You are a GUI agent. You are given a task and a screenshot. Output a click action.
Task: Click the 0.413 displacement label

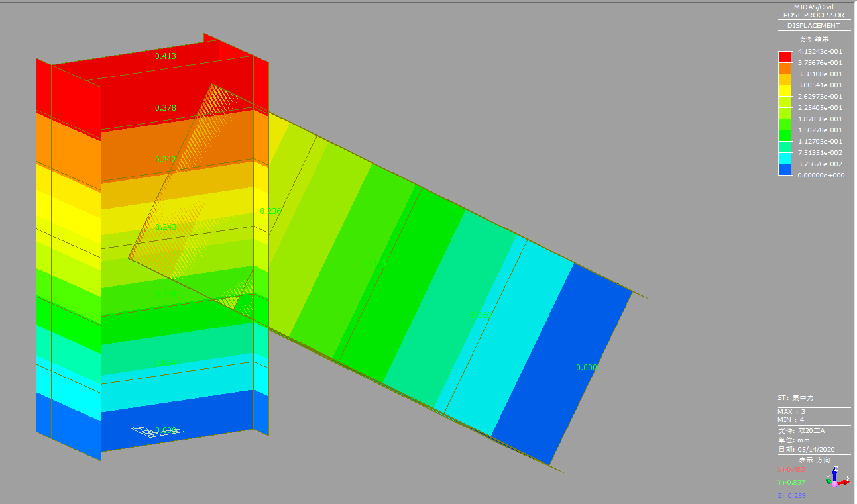(166, 56)
